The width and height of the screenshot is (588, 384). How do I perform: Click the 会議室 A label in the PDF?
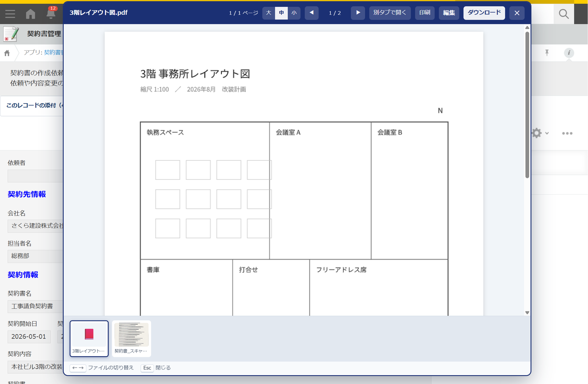tap(288, 133)
